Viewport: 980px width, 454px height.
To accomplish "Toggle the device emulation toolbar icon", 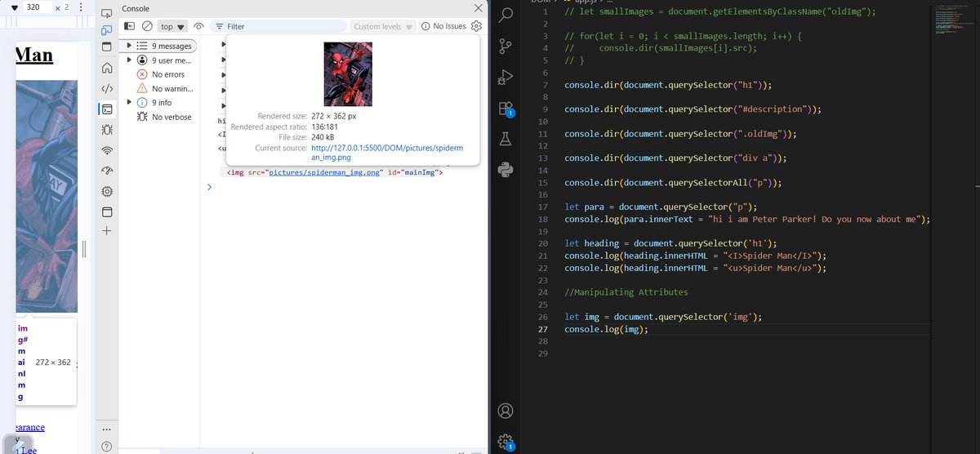I will (x=107, y=30).
